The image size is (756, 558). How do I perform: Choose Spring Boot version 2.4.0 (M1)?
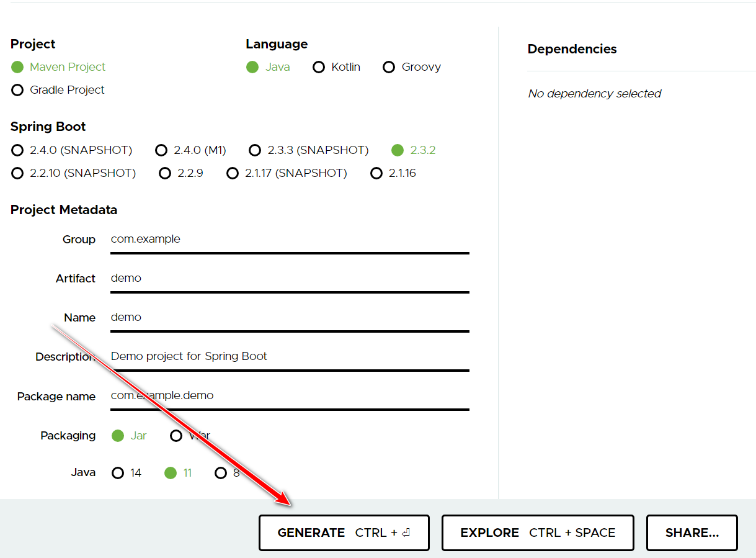point(161,150)
